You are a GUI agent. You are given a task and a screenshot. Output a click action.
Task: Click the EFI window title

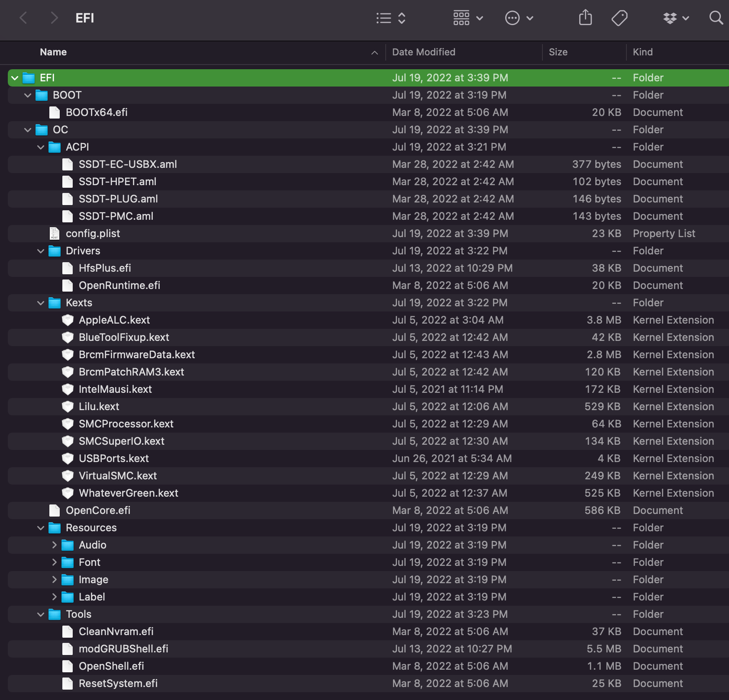[85, 18]
